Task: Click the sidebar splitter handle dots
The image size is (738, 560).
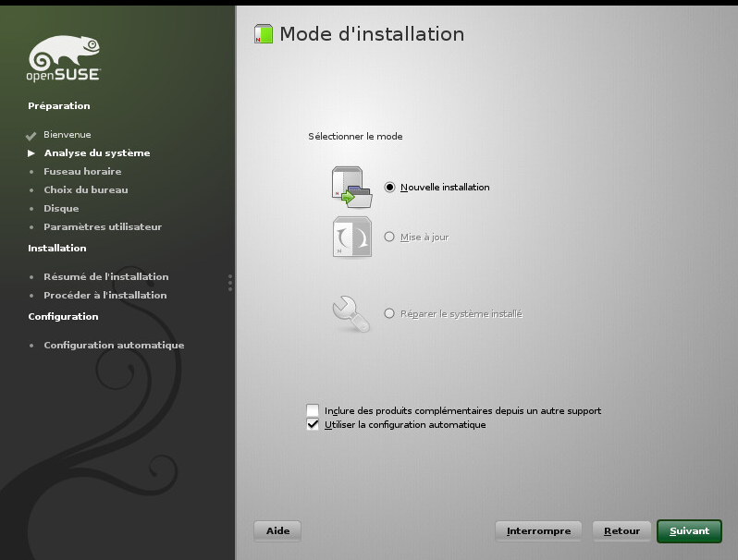Action: click(230, 283)
